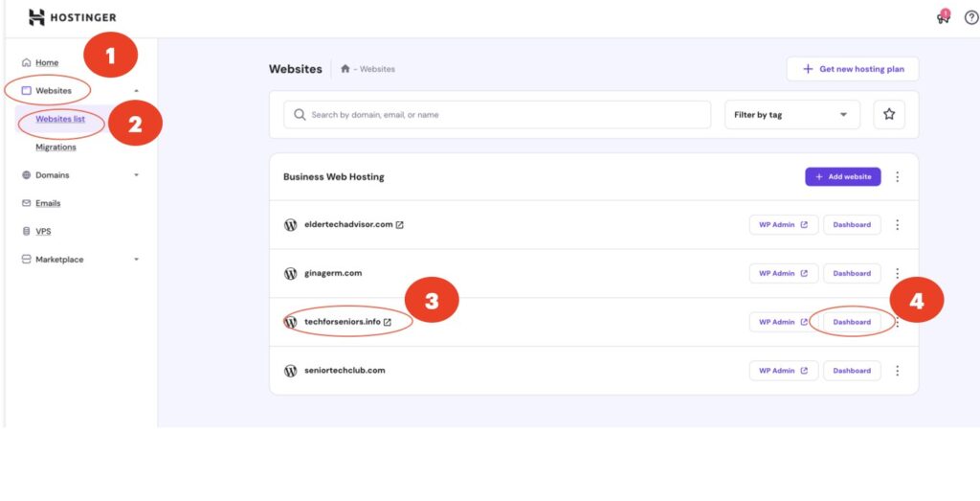980x501 pixels.
Task: Click the help question mark icon
Action: tap(970, 17)
